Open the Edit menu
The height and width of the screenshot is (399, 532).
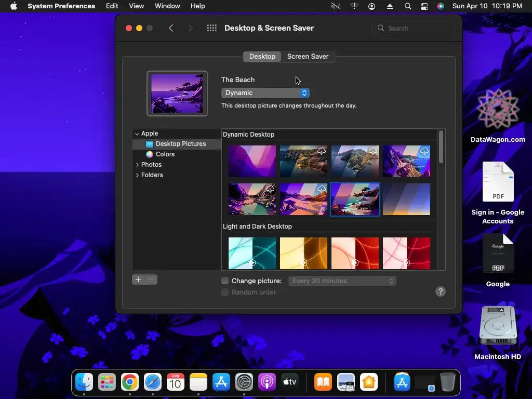(x=112, y=6)
